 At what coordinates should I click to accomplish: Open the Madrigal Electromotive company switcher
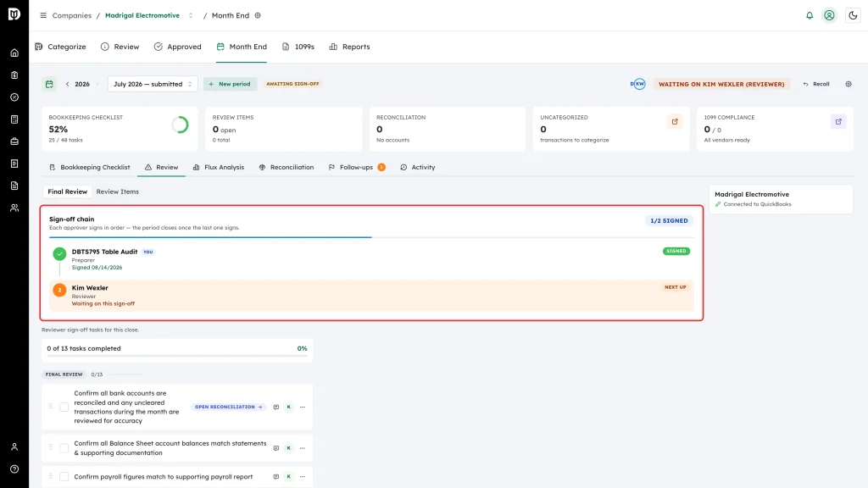coord(191,15)
